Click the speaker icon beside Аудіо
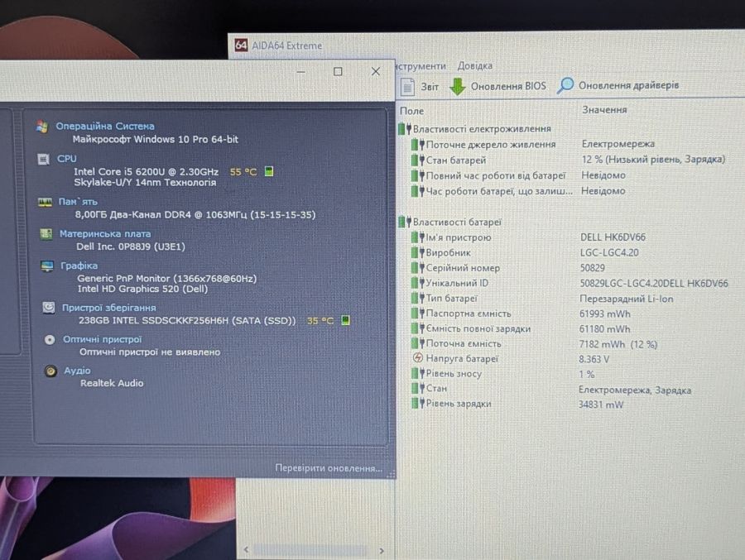745x560 pixels. pos(50,371)
